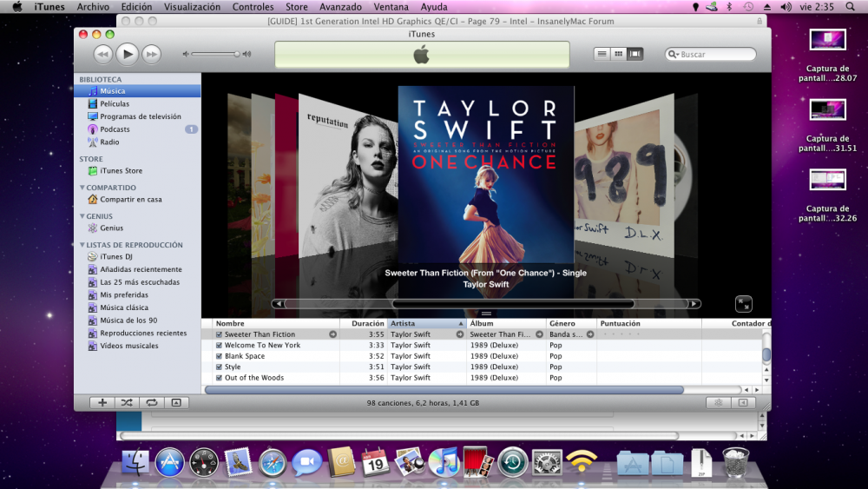Open the Visualización menu
Image resolution: width=868 pixels, height=489 pixels.
pyautogui.click(x=192, y=7)
